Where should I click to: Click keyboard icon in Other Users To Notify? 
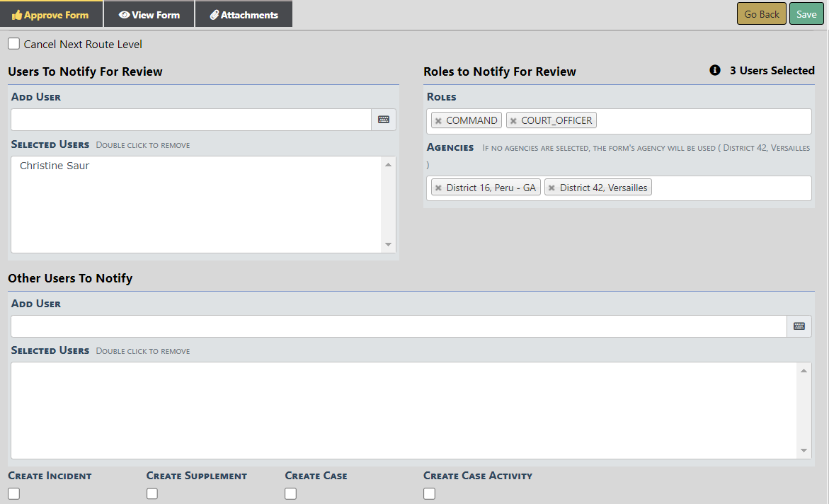pos(799,326)
